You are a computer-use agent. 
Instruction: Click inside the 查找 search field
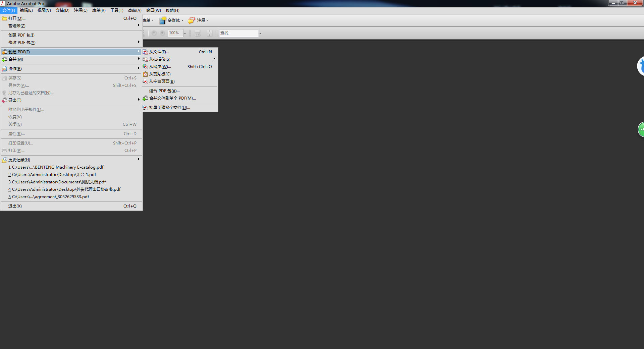pyautogui.click(x=238, y=33)
